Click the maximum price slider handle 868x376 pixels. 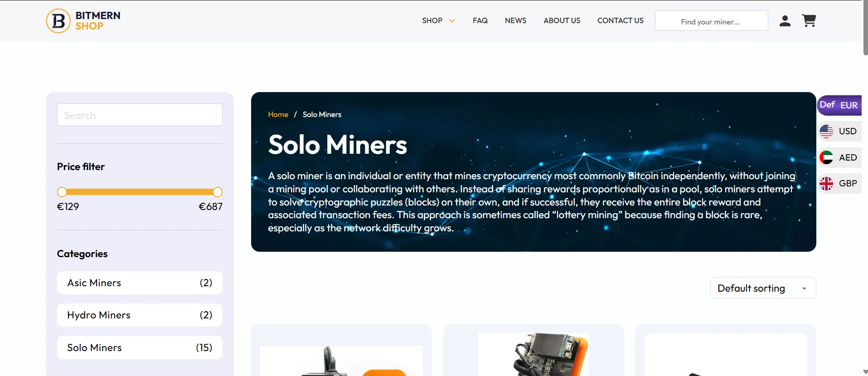point(218,192)
